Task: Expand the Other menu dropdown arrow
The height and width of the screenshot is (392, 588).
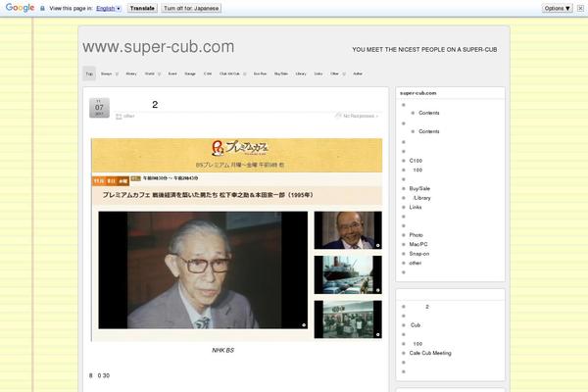Action: (344, 73)
